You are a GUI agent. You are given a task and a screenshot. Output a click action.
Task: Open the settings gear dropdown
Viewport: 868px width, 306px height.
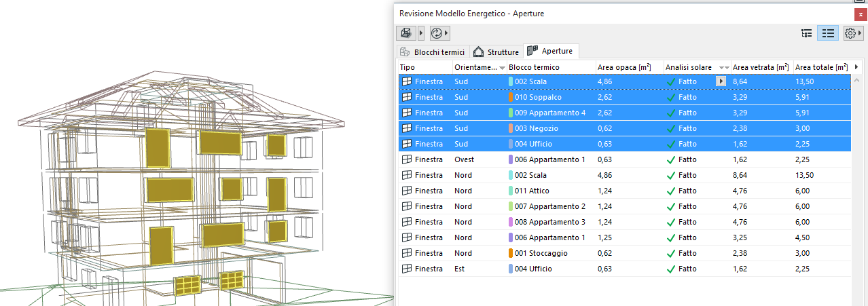click(x=852, y=33)
